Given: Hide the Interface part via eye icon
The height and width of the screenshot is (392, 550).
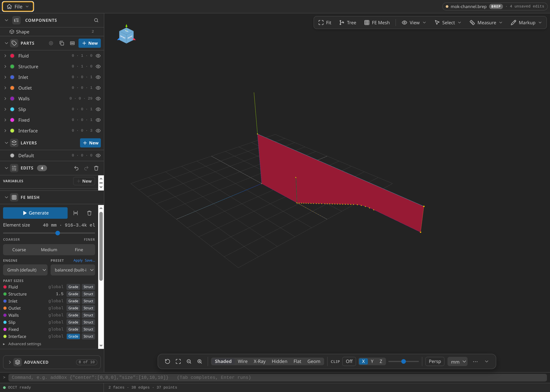Looking at the screenshot, I should coord(98,131).
